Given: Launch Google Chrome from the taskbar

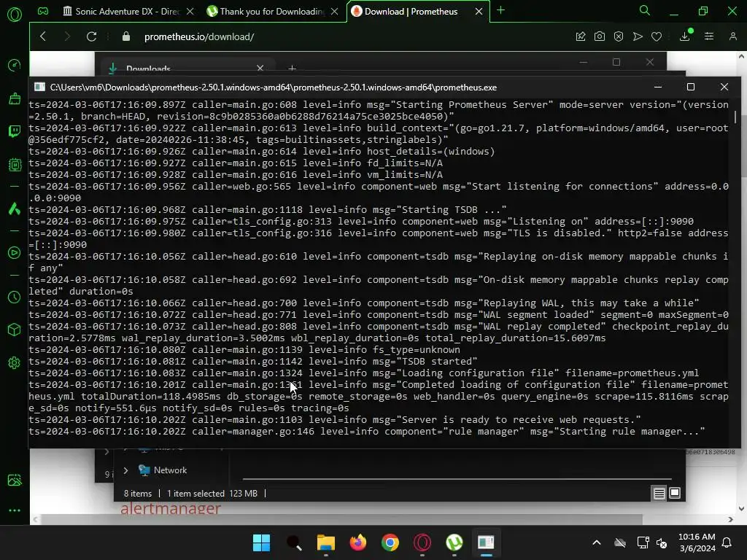Looking at the screenshot, I should coord(390,542).
